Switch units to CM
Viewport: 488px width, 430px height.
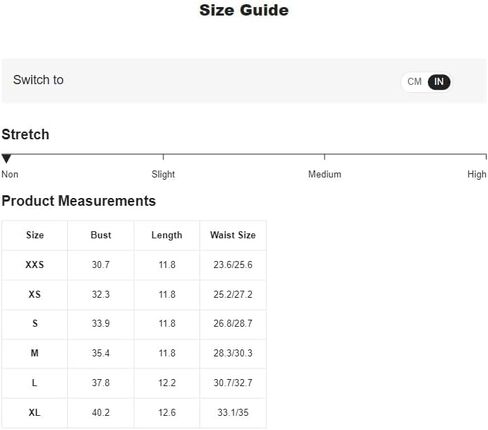pyautogui.click(x=414, y=82)
